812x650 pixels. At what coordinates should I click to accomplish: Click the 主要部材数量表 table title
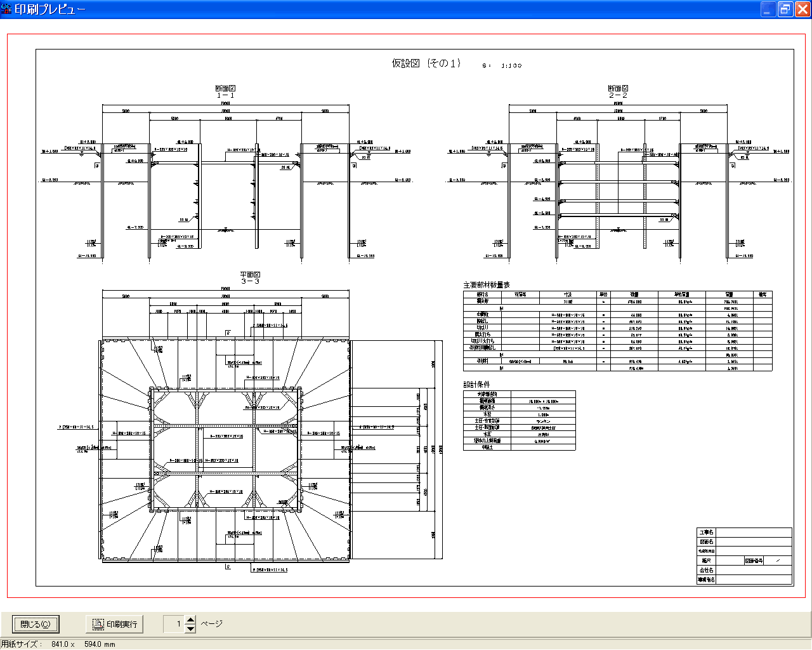click(487, 285)
